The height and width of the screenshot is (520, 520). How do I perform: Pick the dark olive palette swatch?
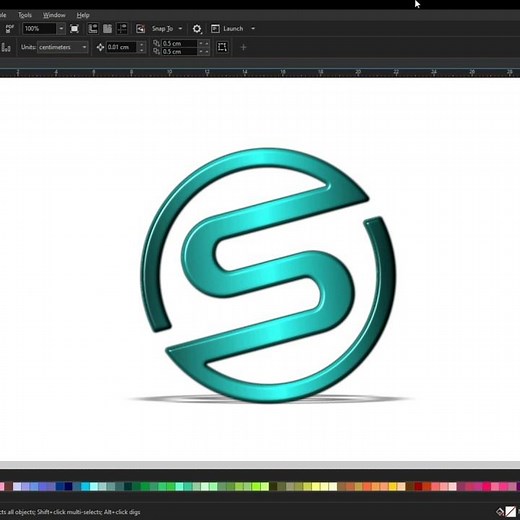[x=273, y=486]
